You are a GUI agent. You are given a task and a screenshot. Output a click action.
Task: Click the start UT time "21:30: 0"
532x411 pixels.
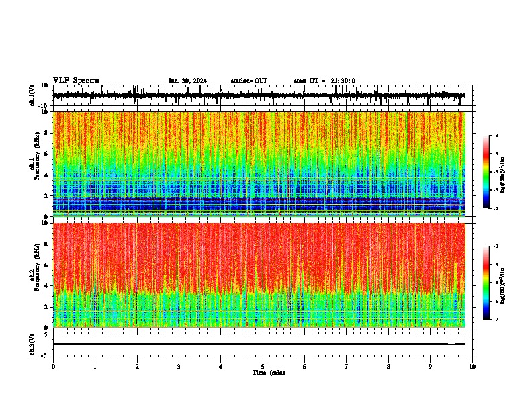[343, 81]
